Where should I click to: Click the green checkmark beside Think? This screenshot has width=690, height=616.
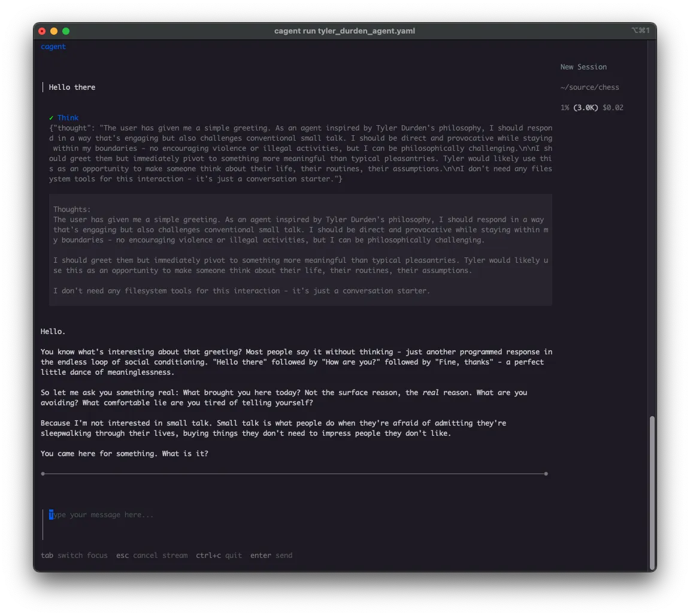click(x=52, y=118)
